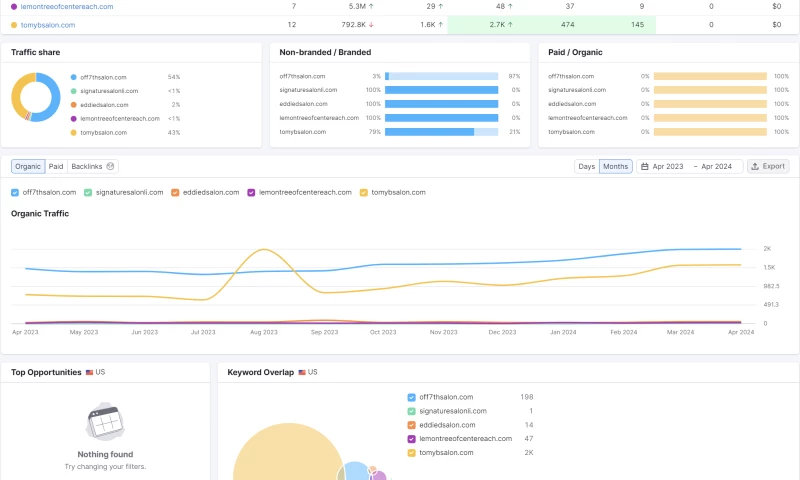Click the yellow dot beside tomybsalon.com row
800x480 pixels.
(x=14, y=25)
